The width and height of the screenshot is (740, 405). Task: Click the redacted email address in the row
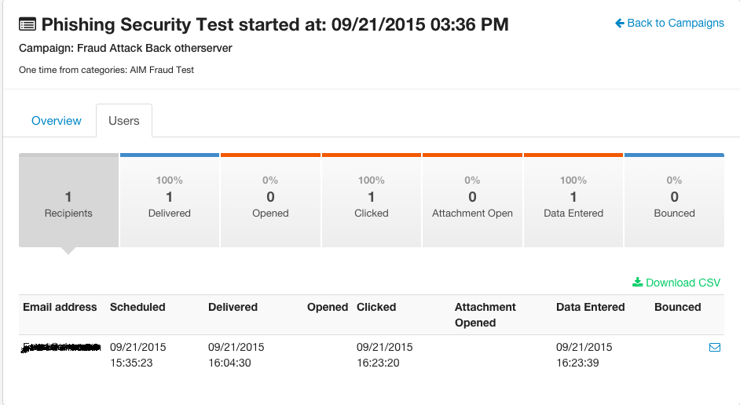62,347
